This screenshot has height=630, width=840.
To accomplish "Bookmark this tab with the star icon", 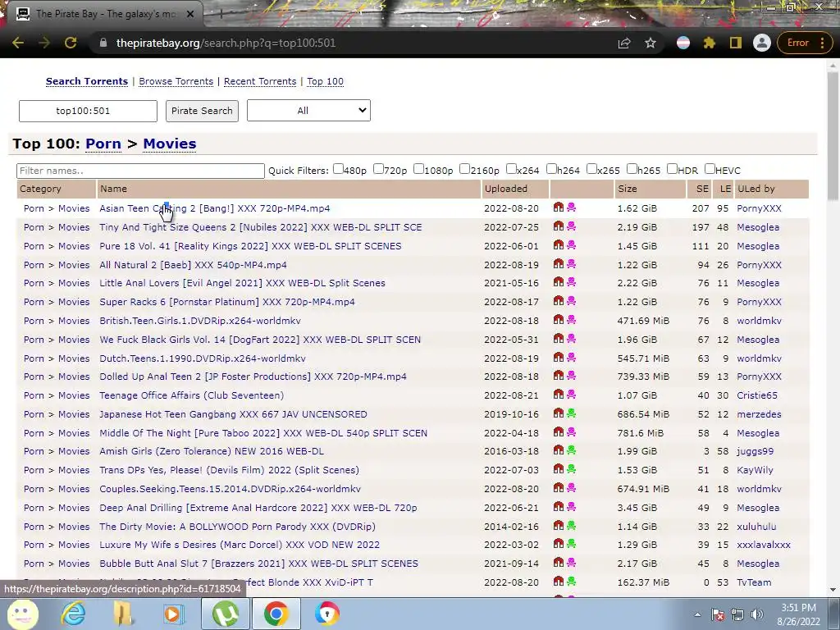I will point(651,43).
